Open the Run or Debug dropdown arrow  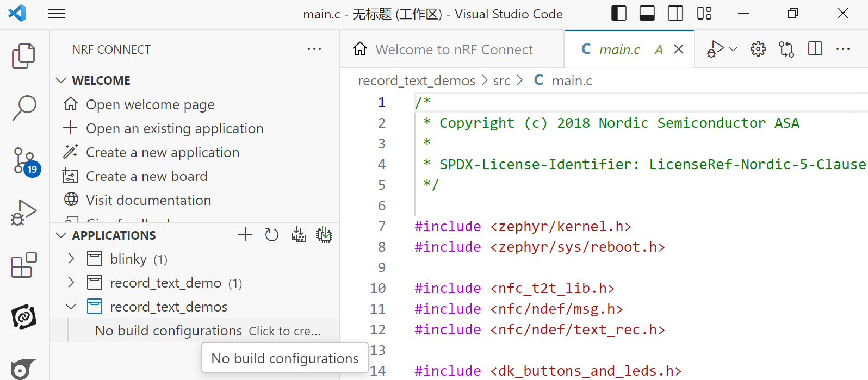pyautogui.click(x=733, y=49)
